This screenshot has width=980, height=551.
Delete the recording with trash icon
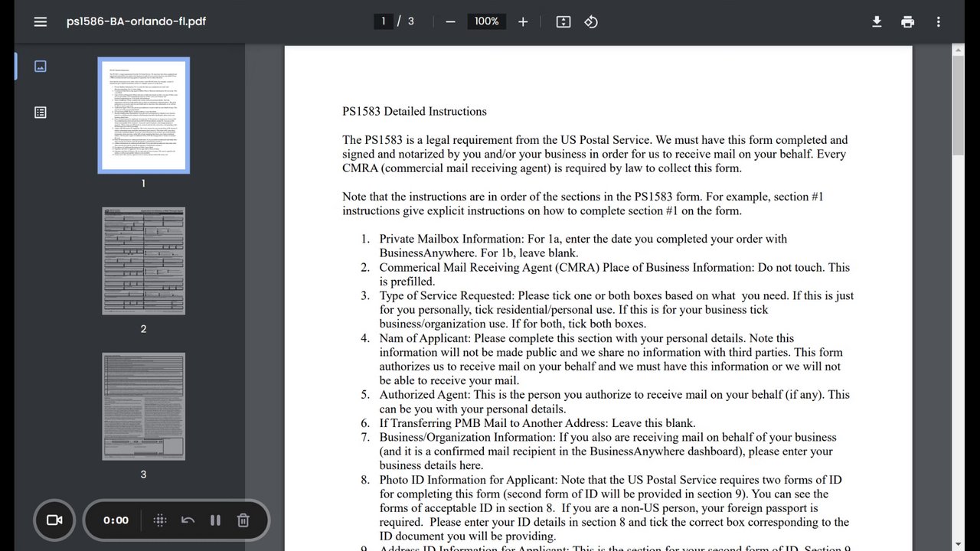point(243,520)
